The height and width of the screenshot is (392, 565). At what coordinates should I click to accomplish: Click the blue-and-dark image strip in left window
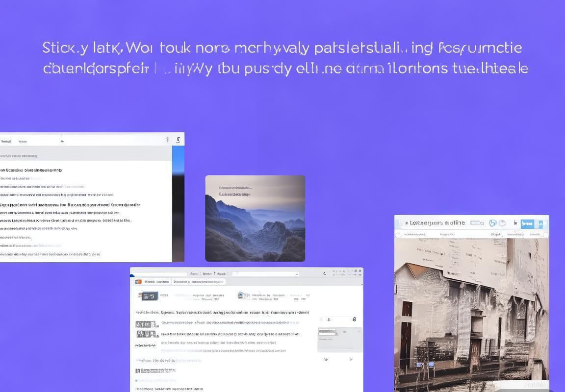point(178,204)
